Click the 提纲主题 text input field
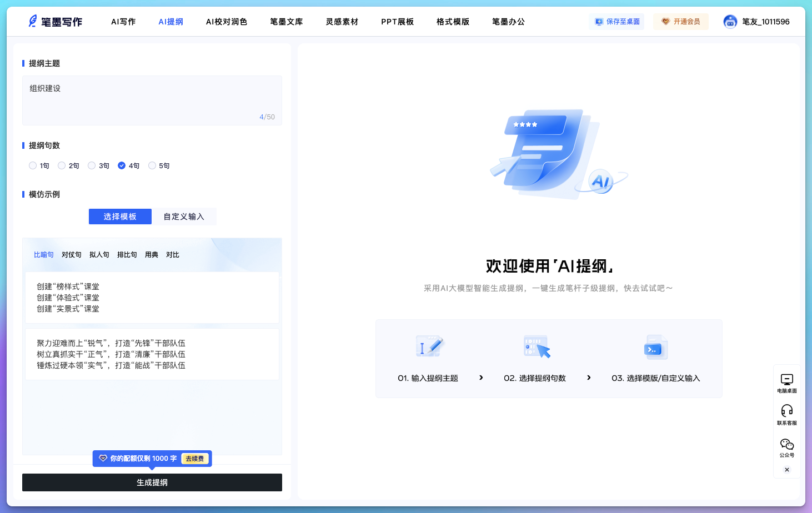The height and width of the screenshot is (513, 812). [152, 100]
